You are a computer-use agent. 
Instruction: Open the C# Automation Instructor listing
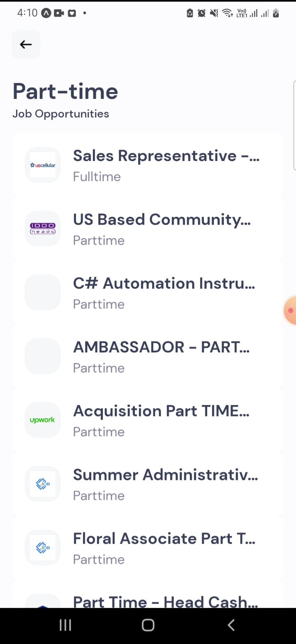pos(164,292)
